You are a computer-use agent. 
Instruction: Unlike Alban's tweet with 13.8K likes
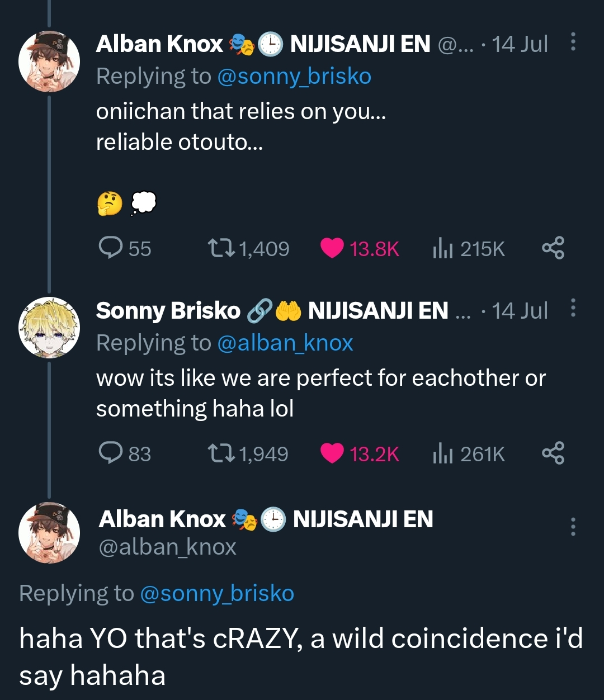pos(332,248)
